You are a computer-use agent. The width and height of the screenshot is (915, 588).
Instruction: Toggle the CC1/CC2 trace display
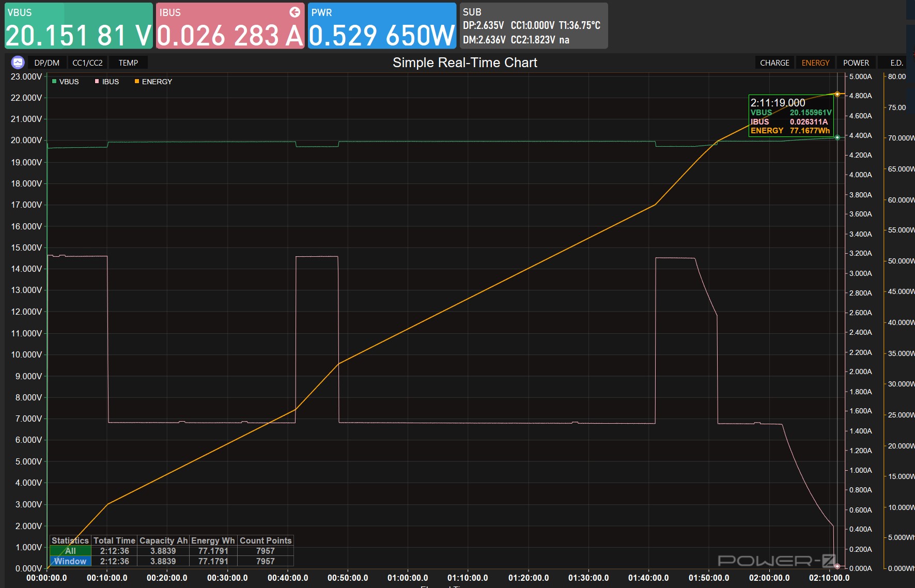coord(87,63)
